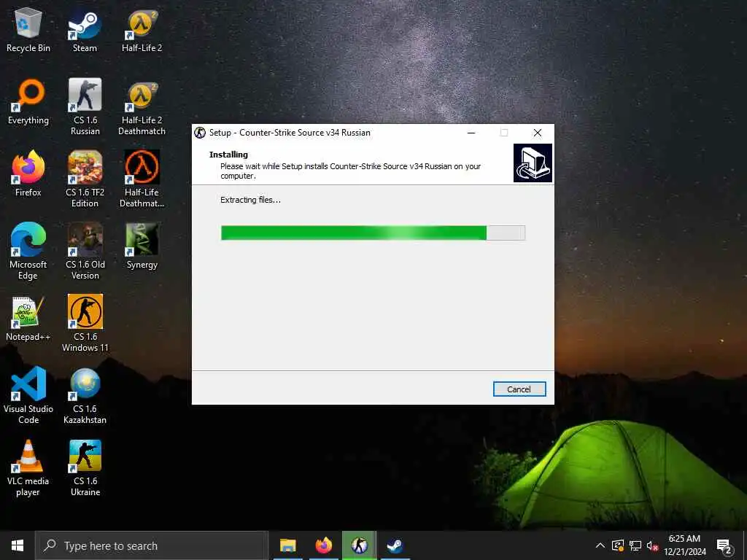This screenshot has width=747, height=560.
Task: Click the volume speaker tray icon
Action: click(x=652, y=545)
